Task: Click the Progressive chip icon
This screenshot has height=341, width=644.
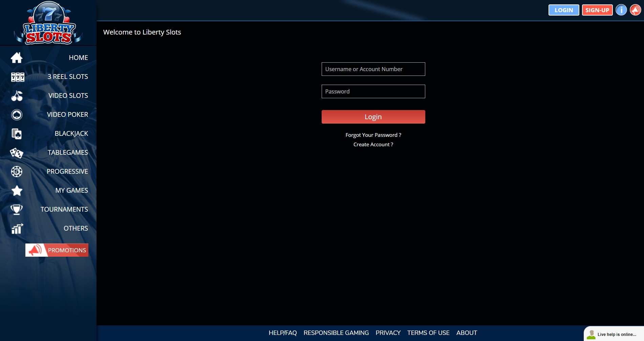Action: pyautogui.click(x=17, y=172)
